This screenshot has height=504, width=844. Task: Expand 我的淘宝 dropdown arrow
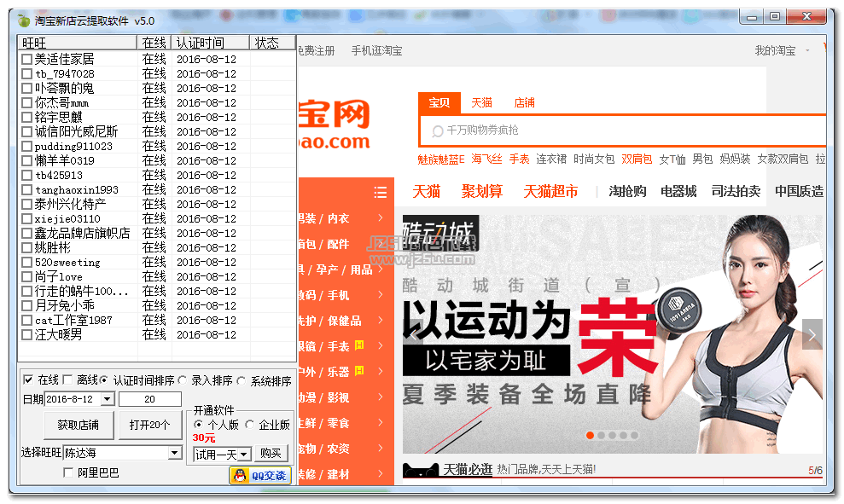click(807, 51)
